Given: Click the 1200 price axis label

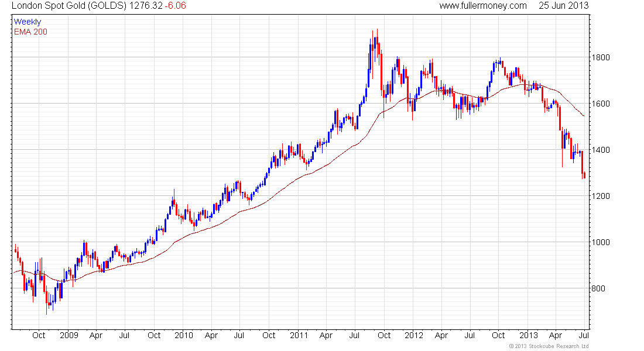Looking at the screenshot, I should coord(601,196).
